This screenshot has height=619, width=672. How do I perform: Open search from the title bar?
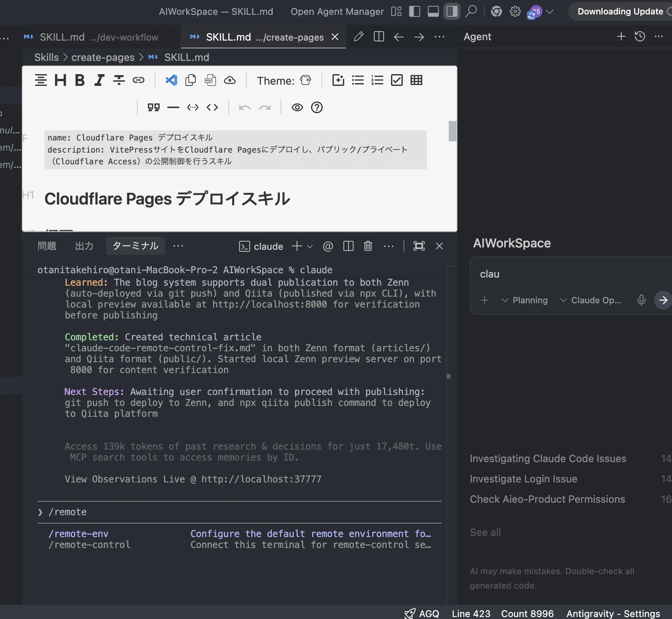tap(471, 11)
